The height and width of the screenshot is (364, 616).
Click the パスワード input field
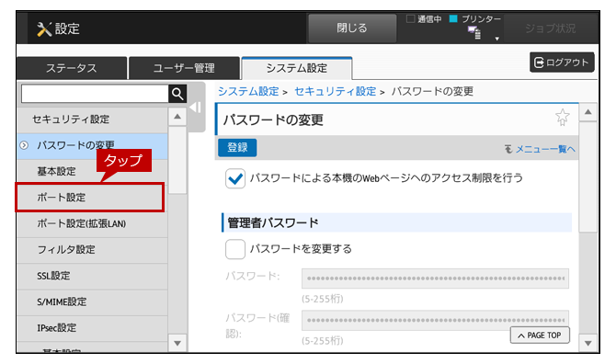coord(435,279)
